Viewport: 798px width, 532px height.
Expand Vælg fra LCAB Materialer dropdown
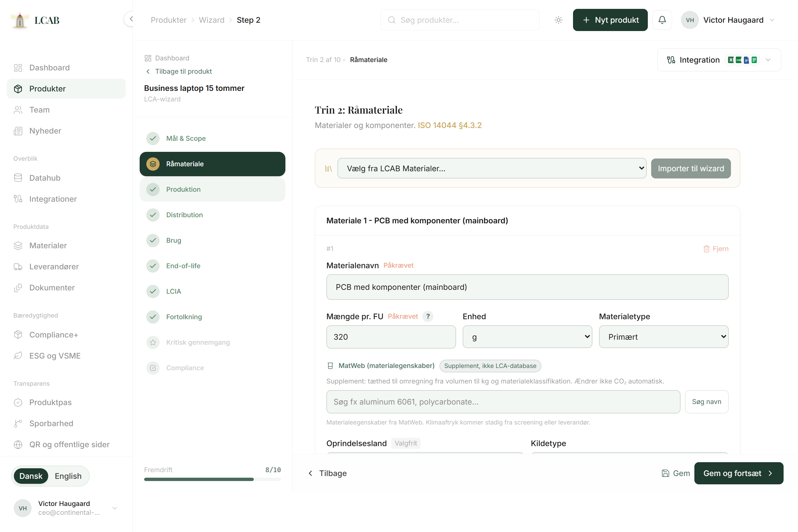[492, 168]
